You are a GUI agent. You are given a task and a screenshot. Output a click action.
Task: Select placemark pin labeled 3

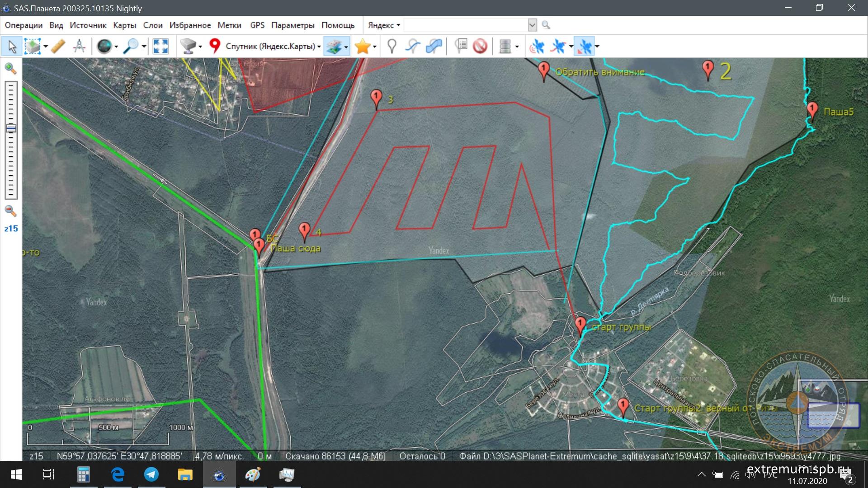coord(376,99)
